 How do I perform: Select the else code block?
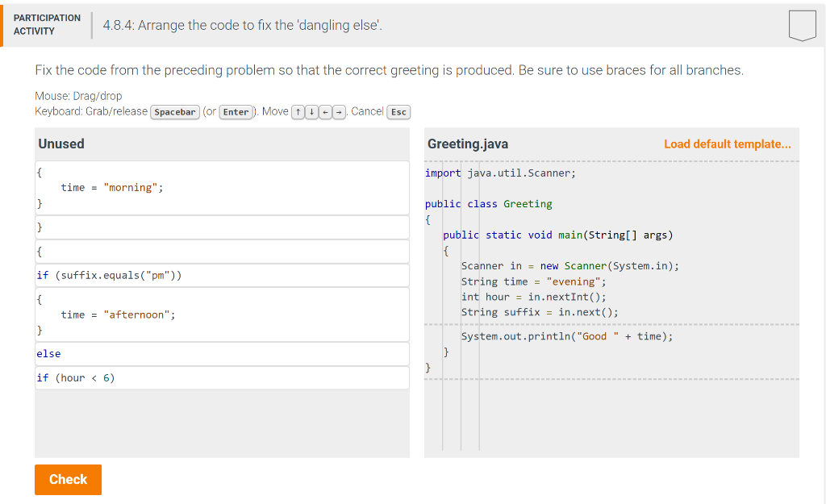[222, 354]
